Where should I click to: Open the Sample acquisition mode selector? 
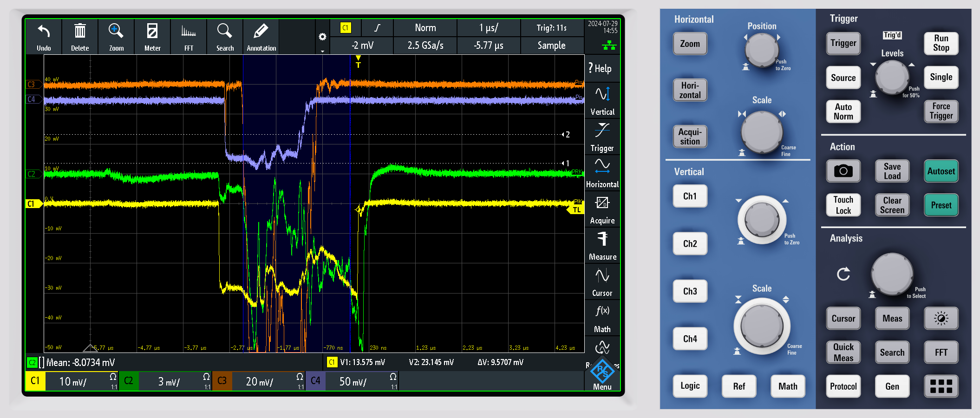tap(551, 46)
